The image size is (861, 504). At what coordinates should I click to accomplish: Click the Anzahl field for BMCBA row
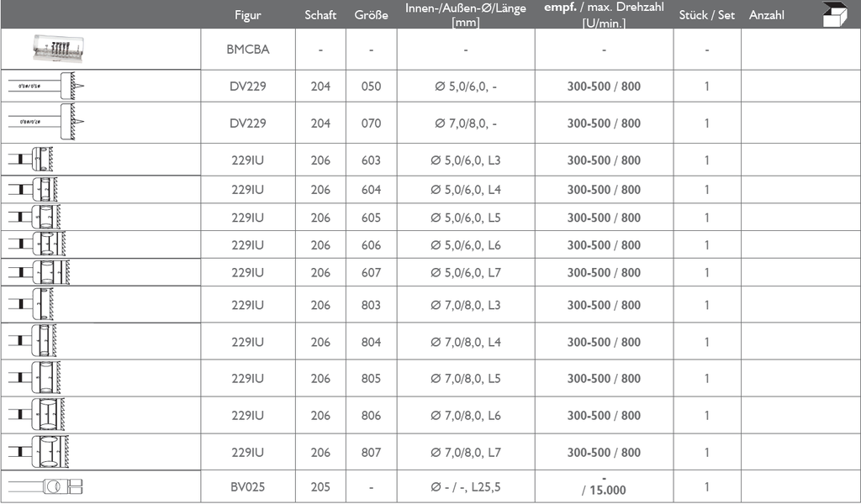[x=800, y=50]
